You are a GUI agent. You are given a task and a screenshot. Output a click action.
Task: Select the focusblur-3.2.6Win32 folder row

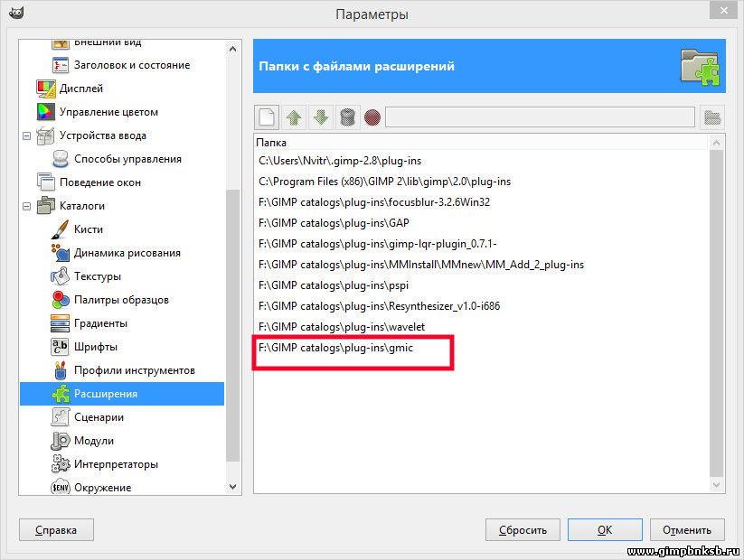(482, 202)
